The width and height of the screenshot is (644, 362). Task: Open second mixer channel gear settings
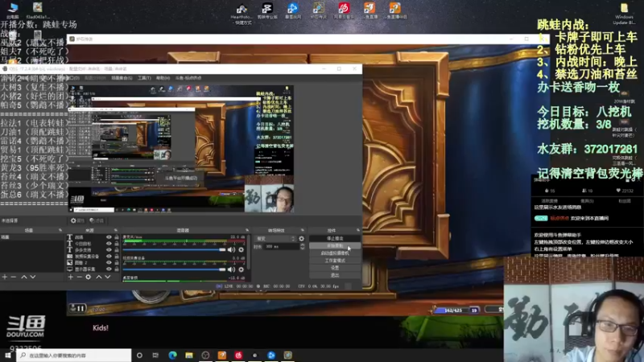[x=241, y=269]
